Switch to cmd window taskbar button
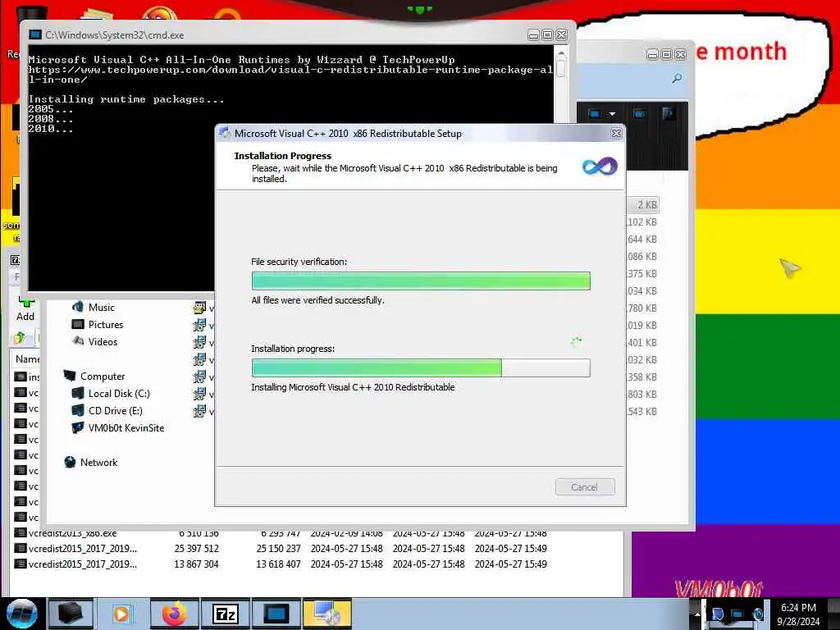This screenshot has height=630, width=840. 276,614
